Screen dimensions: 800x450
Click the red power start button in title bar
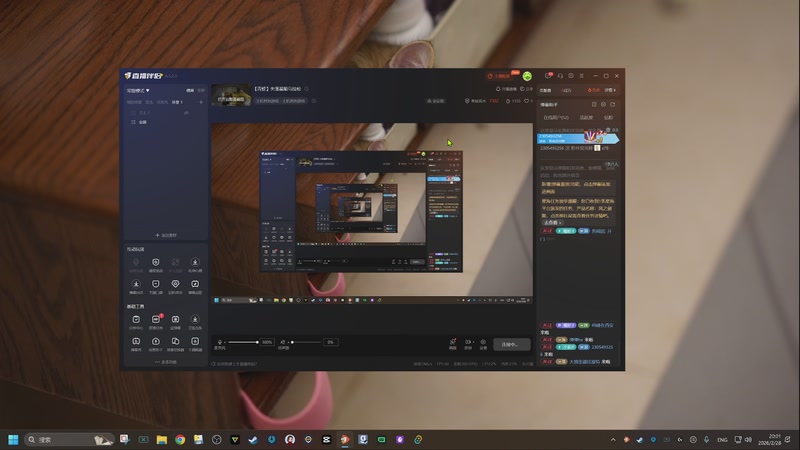(500, 76)
